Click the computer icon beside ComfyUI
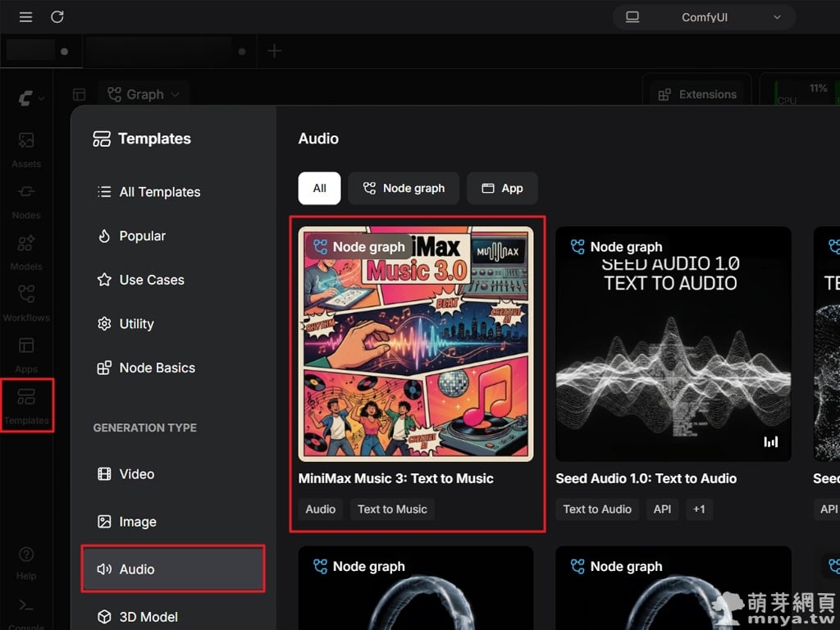This screenshot has width=840, height=630. 632,17
